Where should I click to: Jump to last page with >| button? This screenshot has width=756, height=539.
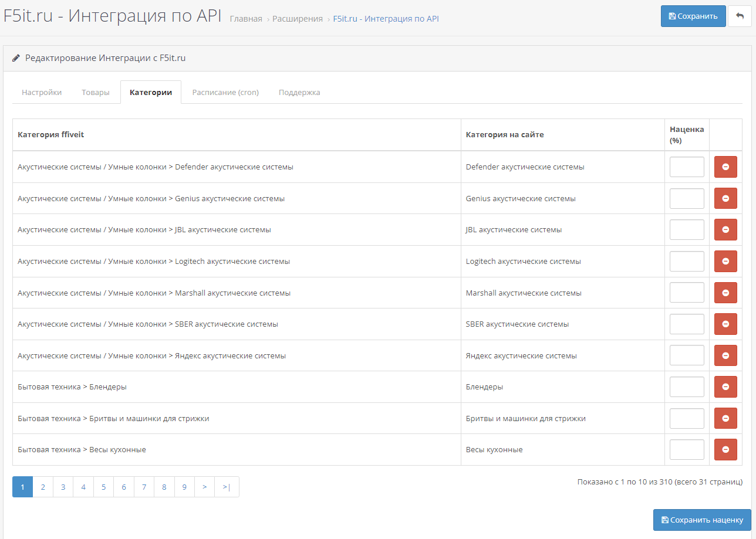click(x=227, y=487)
